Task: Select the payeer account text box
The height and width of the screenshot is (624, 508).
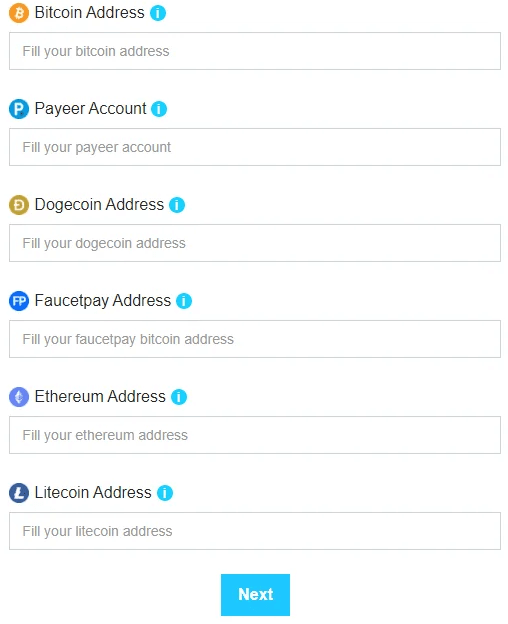Action: point(255,147)
